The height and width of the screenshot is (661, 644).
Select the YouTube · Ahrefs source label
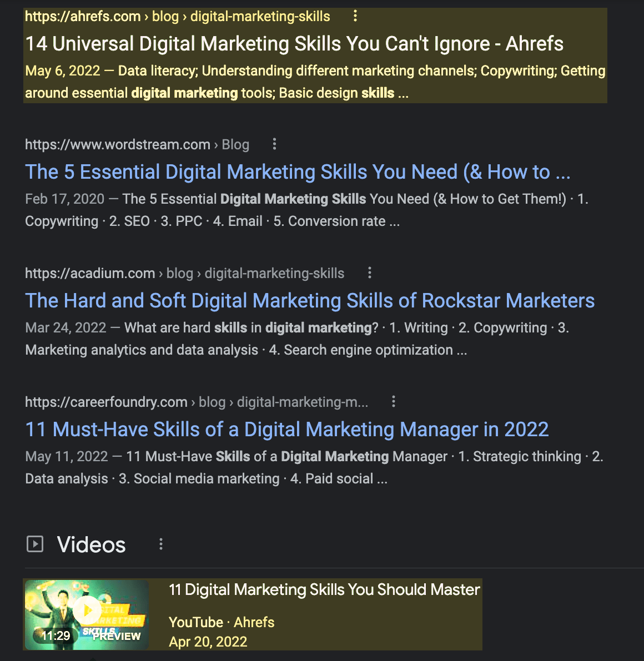(222, 622)
